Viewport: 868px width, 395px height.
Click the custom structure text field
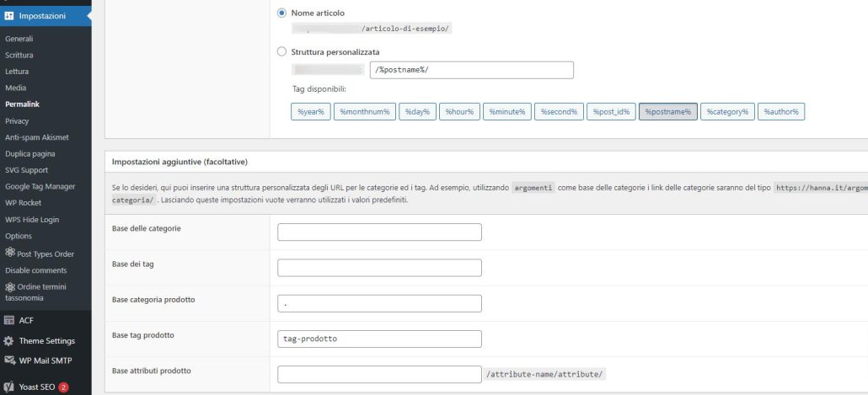[471, 70]
